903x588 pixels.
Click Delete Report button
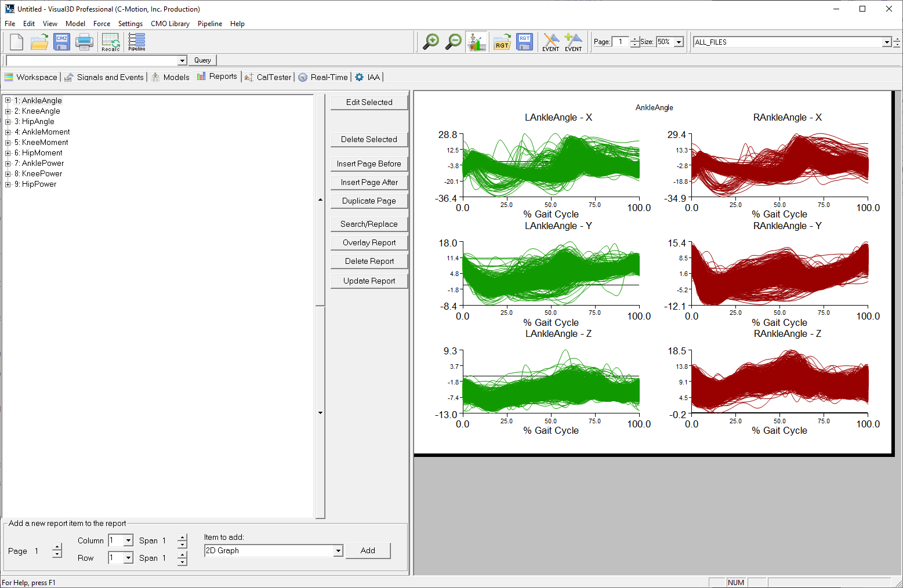pos(369,261)
